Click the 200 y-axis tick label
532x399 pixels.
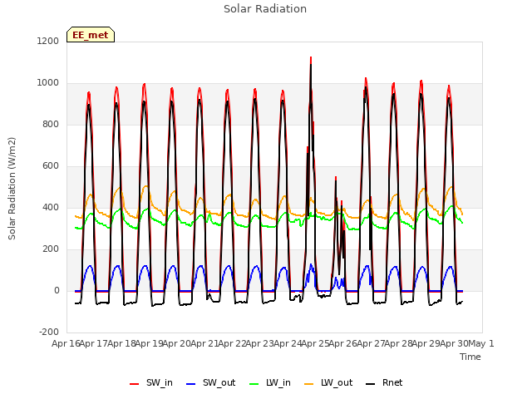[x=51, y=249]
